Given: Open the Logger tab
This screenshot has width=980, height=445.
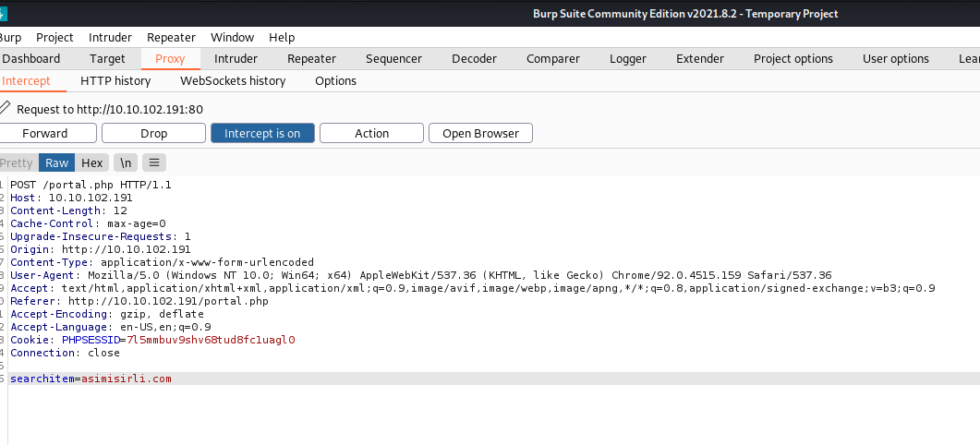Looking at the screenshot, I should (x=628, y=59).
